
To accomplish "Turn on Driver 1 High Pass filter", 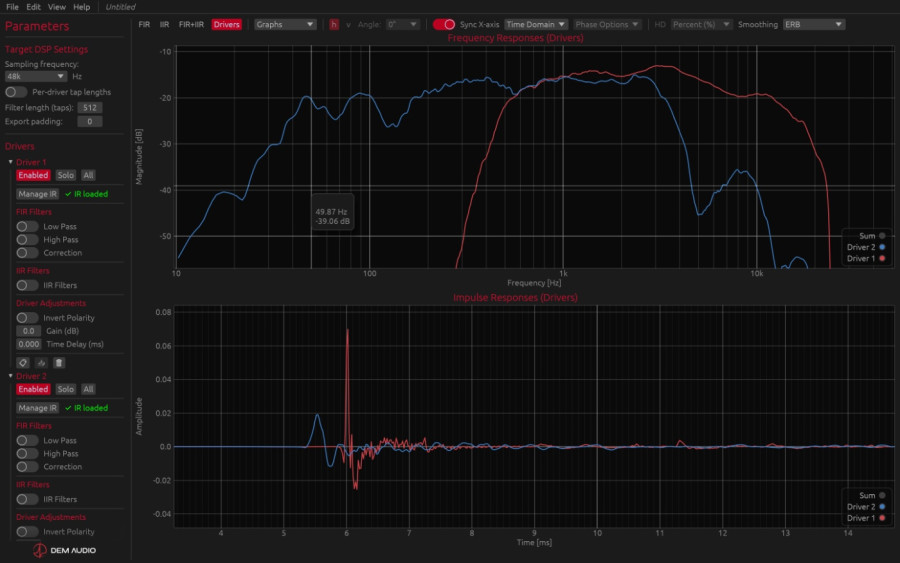I will [27, 240].
